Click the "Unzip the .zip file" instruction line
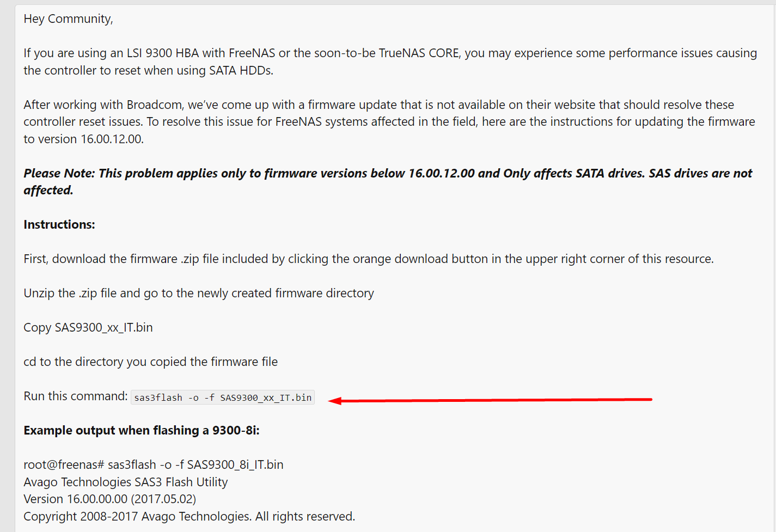Screen dimensions: 776x532 pos(199,293)
